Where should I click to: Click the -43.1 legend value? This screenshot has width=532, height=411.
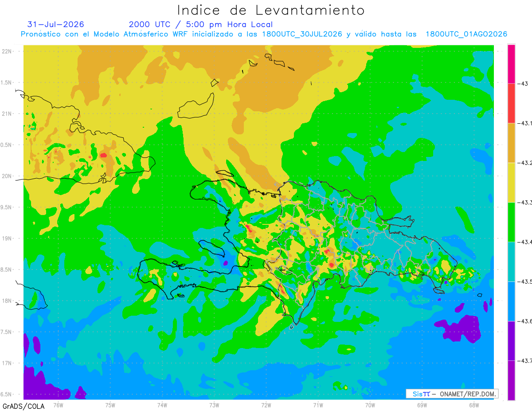pos(525,123)
